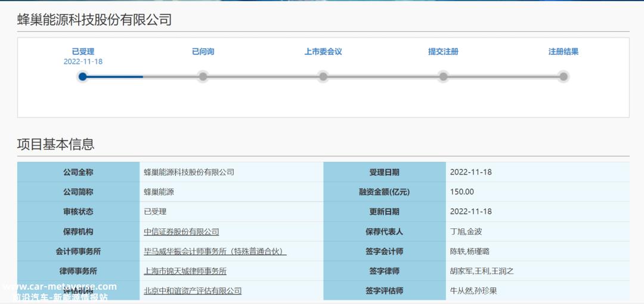The height and width of the screenshot is (304, 644).
Task: Click the sponsor representatives 丁旭,金波
Action: [x=466, y=232]
